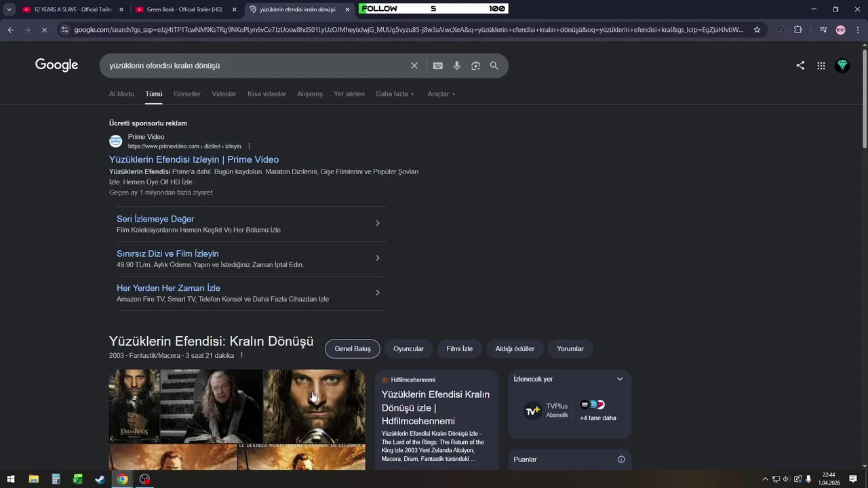Open Calculator from the taskbar
Screen dimensions: 868x488
point(56,479)
